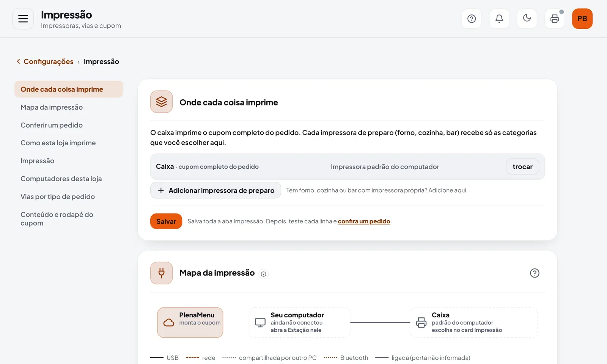The image size is (607, 364).
Task: Toggle dark mode moon icon
Action: 527,19
